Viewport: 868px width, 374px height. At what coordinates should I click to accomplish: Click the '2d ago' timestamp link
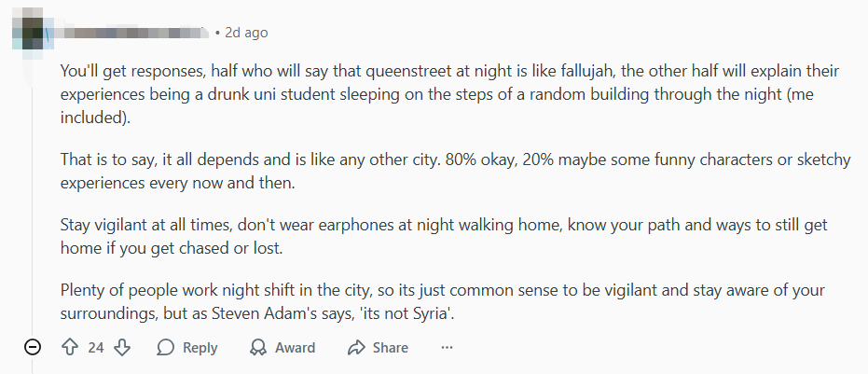tap(246, 33)
